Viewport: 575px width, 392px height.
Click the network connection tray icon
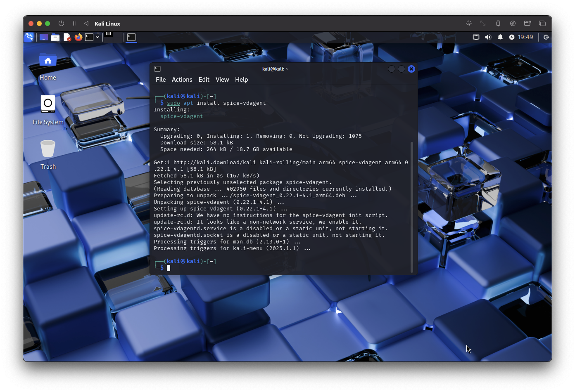click(x=476, y=37)
